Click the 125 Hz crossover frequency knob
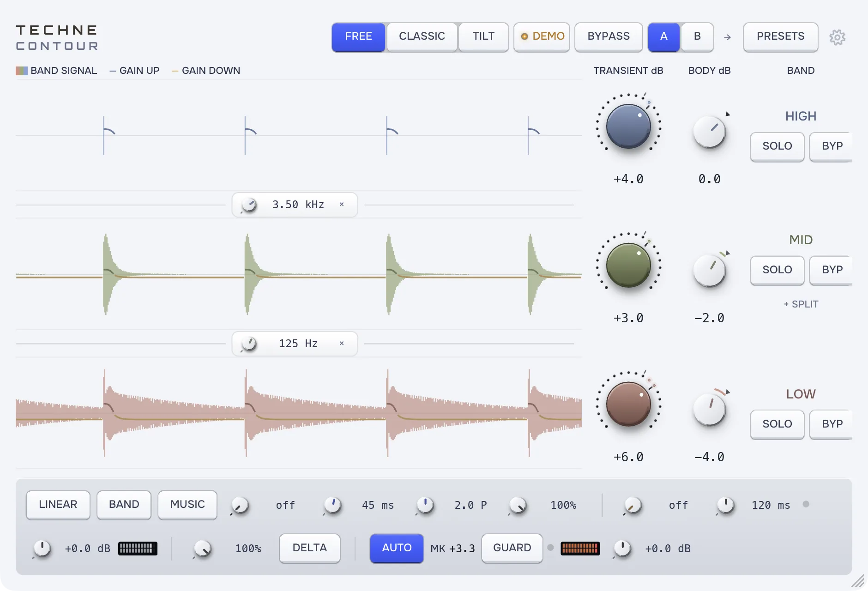This screenshot has height=591, width=868. (249, 344)
